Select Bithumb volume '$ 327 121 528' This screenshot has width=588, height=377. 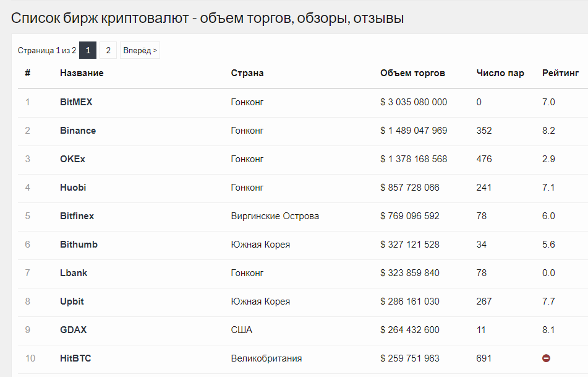pos(410,245)
